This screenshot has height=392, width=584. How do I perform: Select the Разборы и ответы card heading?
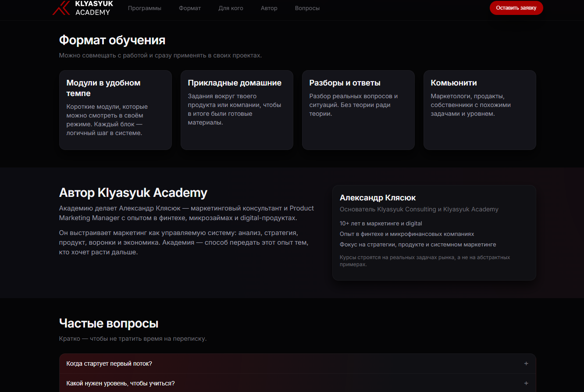pyautogui.click(x=345, y=83)
